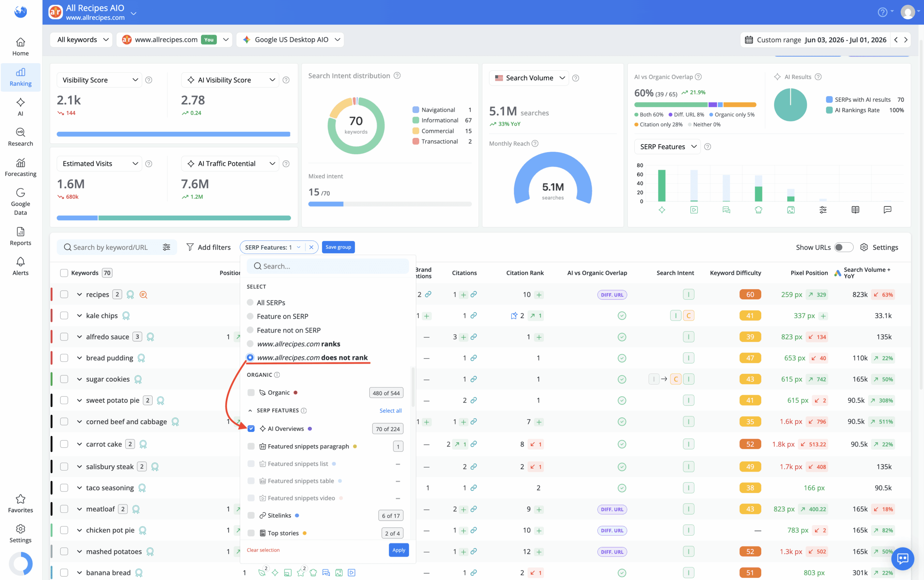The height and width of the screenshot is (580, 924).
Task: Select the Feature on SERP radio option
Action: tap(250, 316)
